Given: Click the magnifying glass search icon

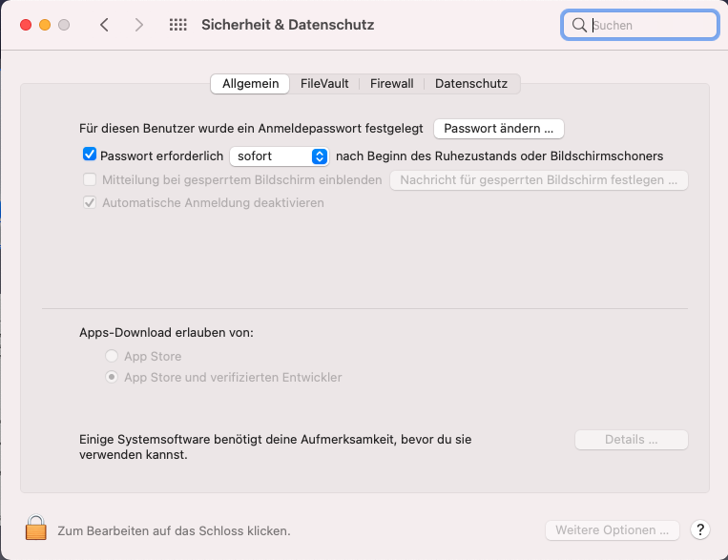Looking at the screenshot, I should click(x=579, y=26).
